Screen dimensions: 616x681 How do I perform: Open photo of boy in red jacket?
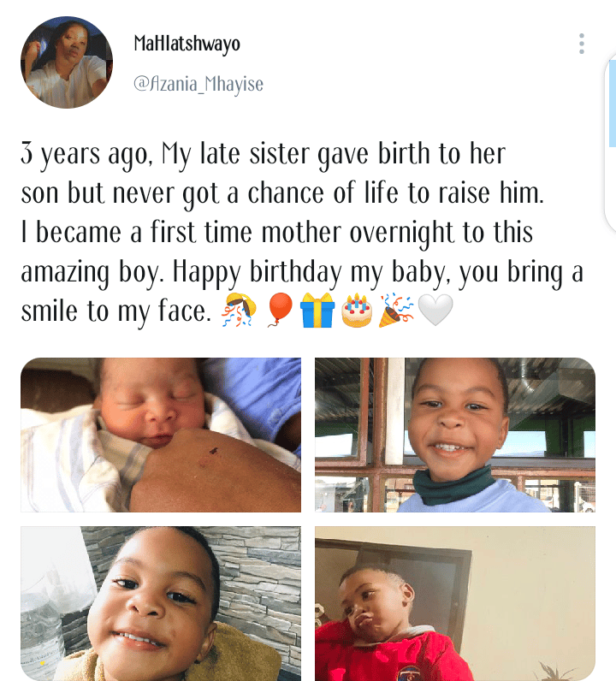point(454,603)
